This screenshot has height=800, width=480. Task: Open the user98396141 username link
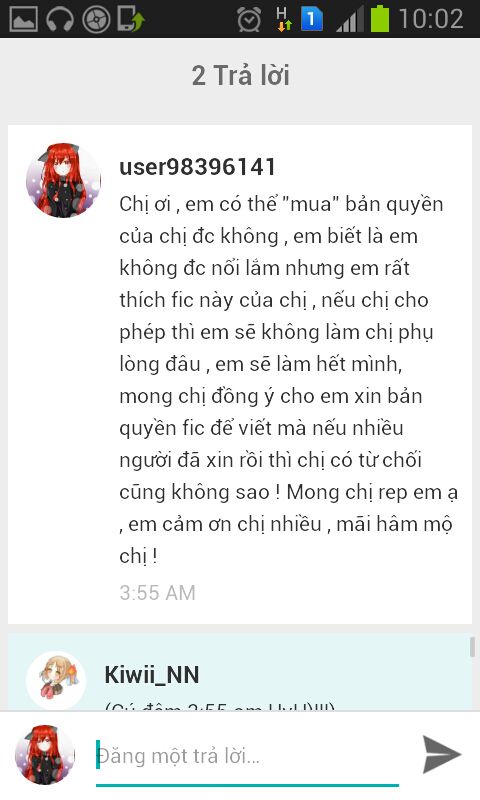197,167
